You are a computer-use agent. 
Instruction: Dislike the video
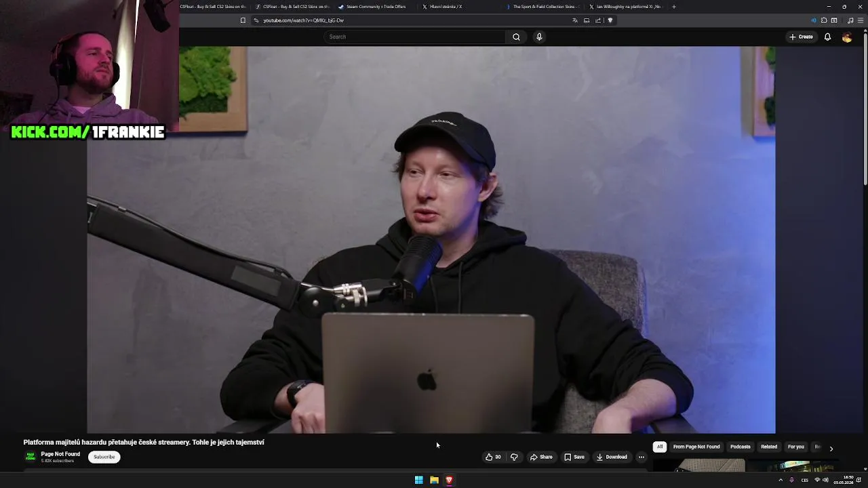pyautogui.click(x=514, y=457)
